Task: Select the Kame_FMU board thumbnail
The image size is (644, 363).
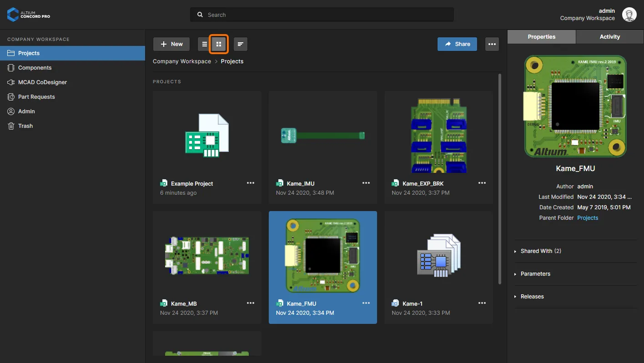Action: (323, 255)
